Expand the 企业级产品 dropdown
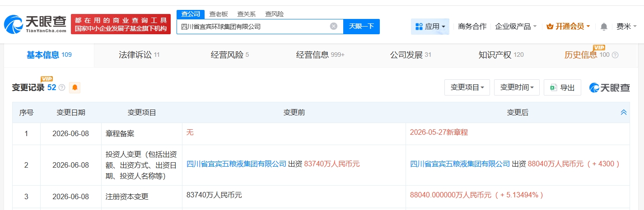644x210 pixels. click(516, 27)
